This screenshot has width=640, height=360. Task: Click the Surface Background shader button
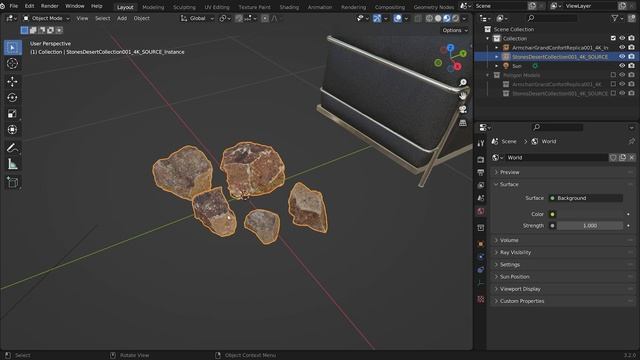tap(585, 198)
